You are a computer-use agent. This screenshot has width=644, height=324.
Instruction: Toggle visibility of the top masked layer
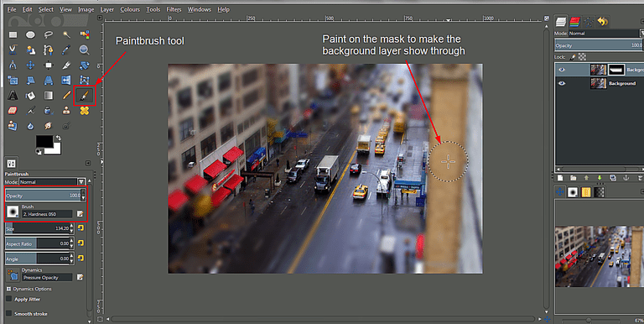click(562, 70)
